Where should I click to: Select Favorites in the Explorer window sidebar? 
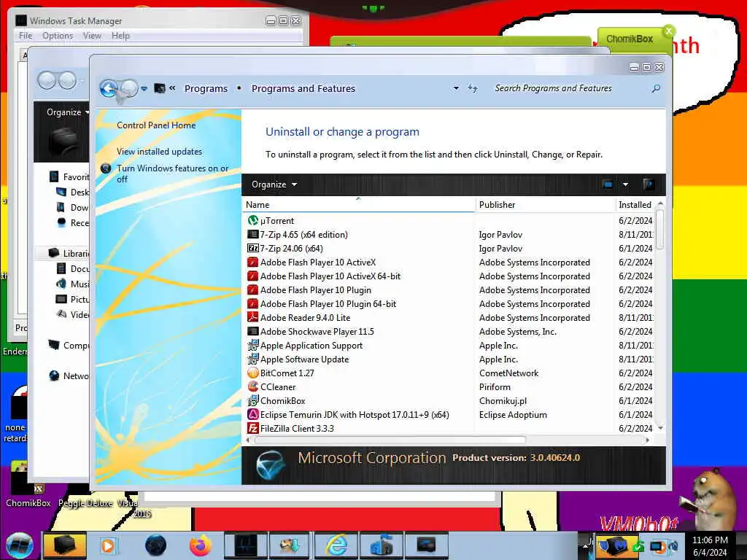pyautogui.click(x=69, y=177)
